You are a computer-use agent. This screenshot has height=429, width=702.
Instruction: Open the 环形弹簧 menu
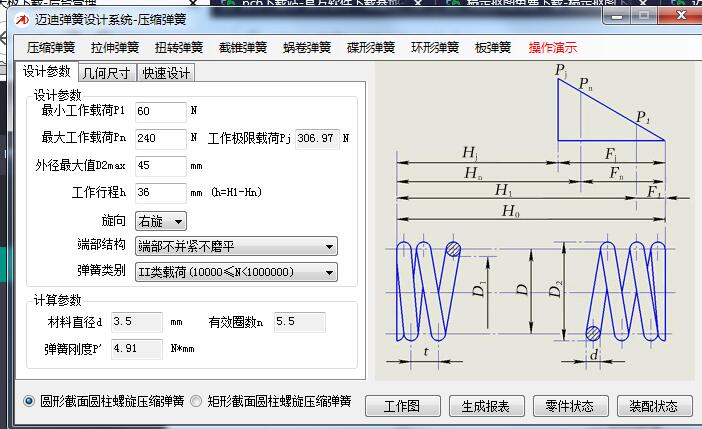click(435, 47)
